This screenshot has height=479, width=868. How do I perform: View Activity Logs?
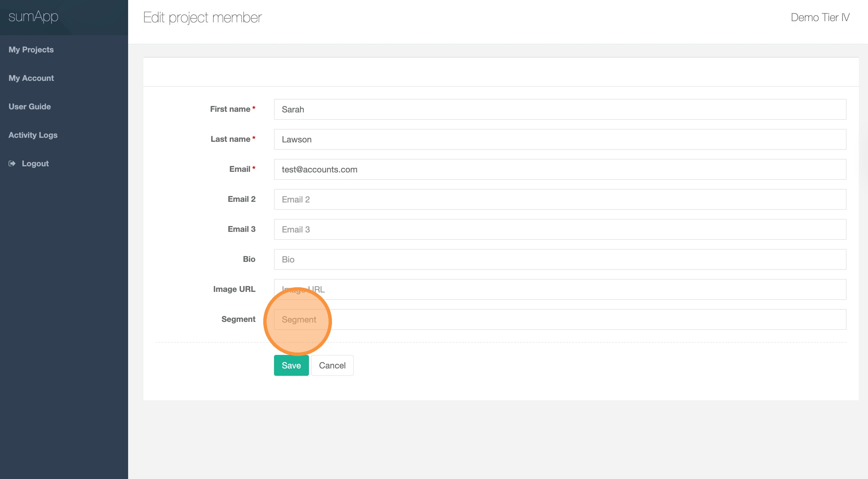[33, 135]
